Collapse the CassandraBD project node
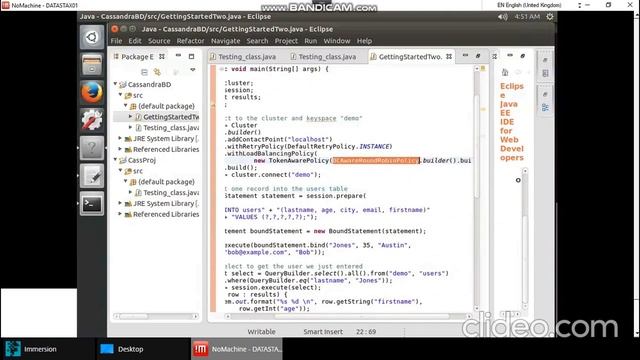 (116, 84)
